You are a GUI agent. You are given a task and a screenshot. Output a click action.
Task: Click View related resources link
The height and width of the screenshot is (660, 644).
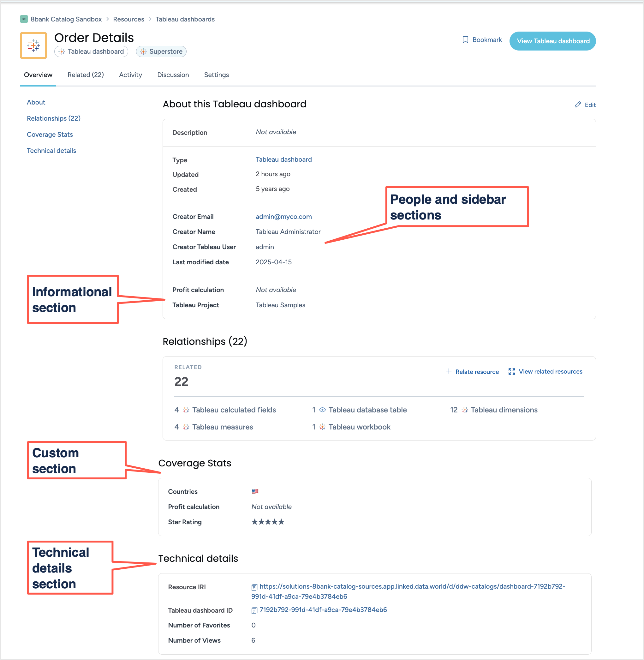(x=550, y=371)
